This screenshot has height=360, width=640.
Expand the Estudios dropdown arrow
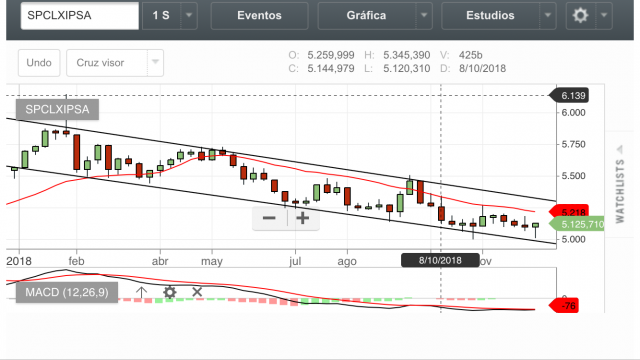point(548,16)
